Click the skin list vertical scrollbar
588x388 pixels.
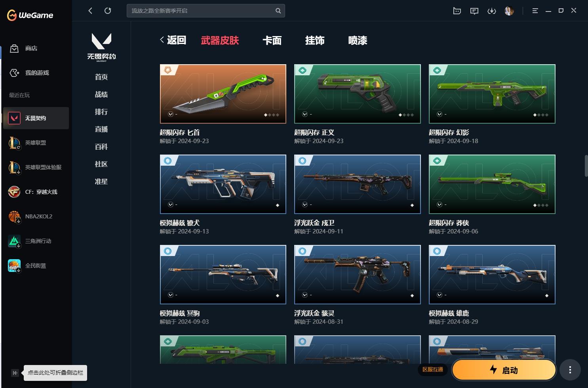[586, 166]
